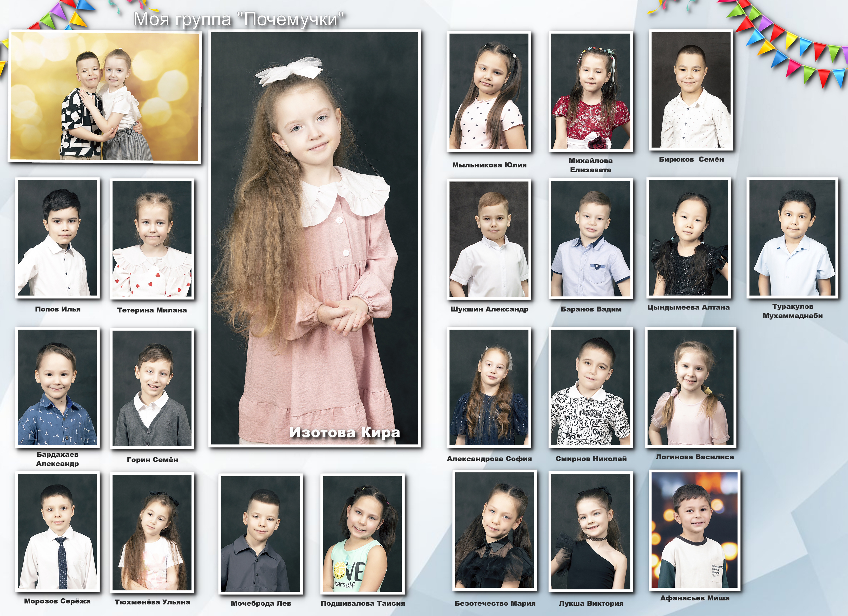Select the Бардахаев Александр portrait
Image resolution: width=848 pixels, height=616 pixels.
pos(57,388)
